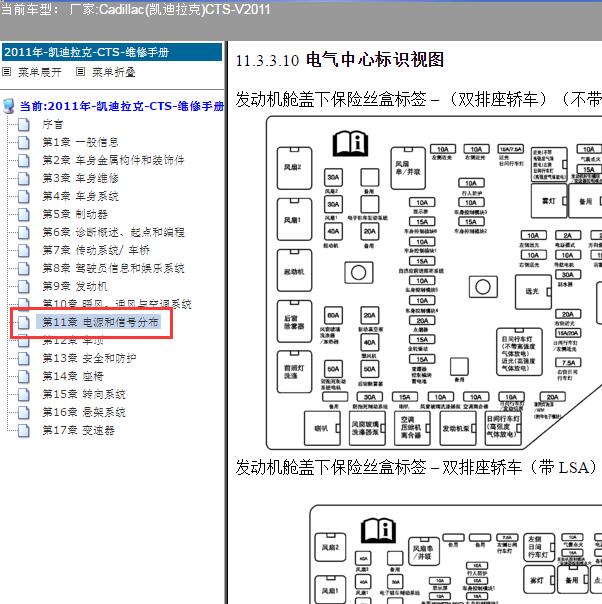Click the page icon beside 第13章 安全和防护
The image size is (602, 604).
(x=24, y=358)
